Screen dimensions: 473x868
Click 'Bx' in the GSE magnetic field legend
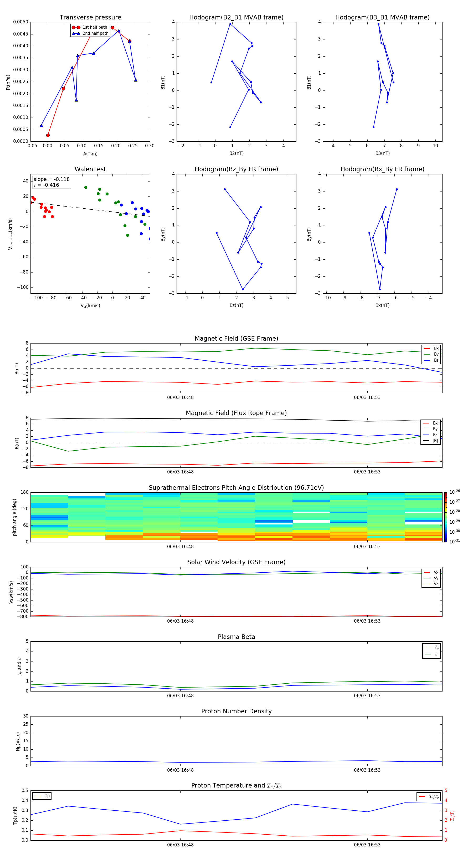(x=431, y=349)
